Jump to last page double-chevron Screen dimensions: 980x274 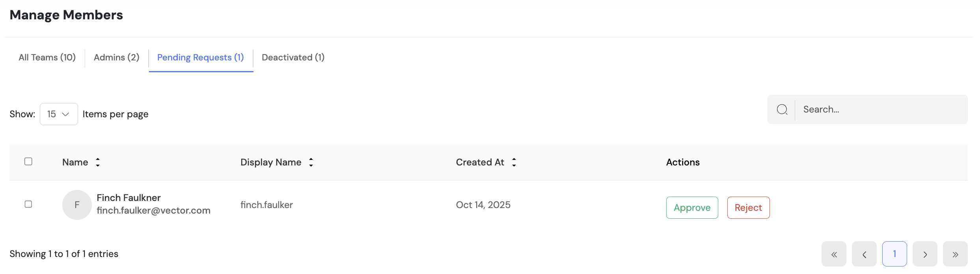pos(955,254)
